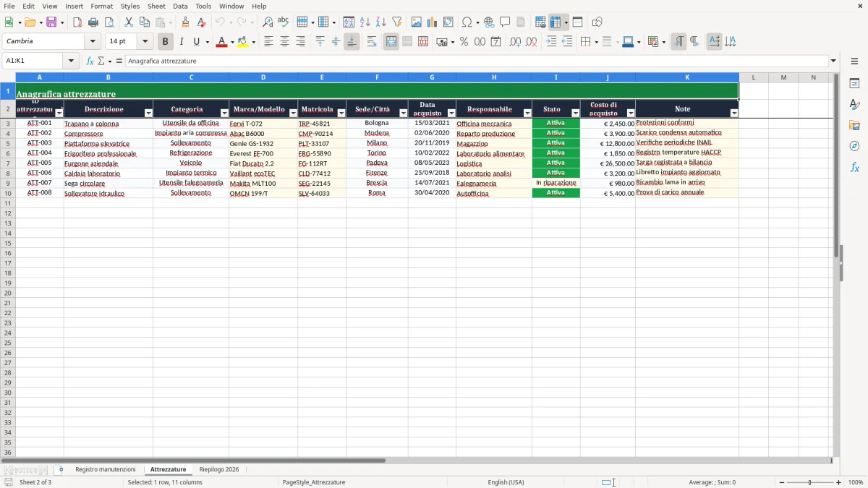The image size is (868, 488).
Task: Open sidebar Properties icon
Action: point(854,84)
